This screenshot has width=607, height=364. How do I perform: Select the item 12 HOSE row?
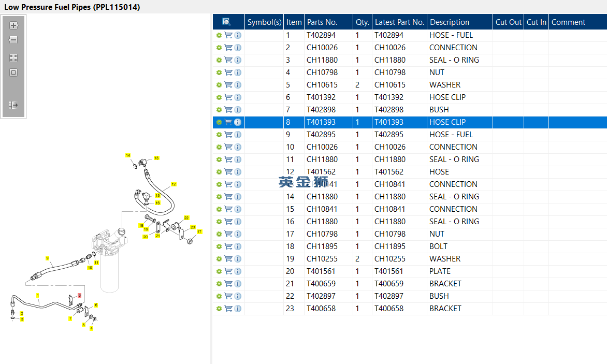pyautogui.click(x=410, y=172)
